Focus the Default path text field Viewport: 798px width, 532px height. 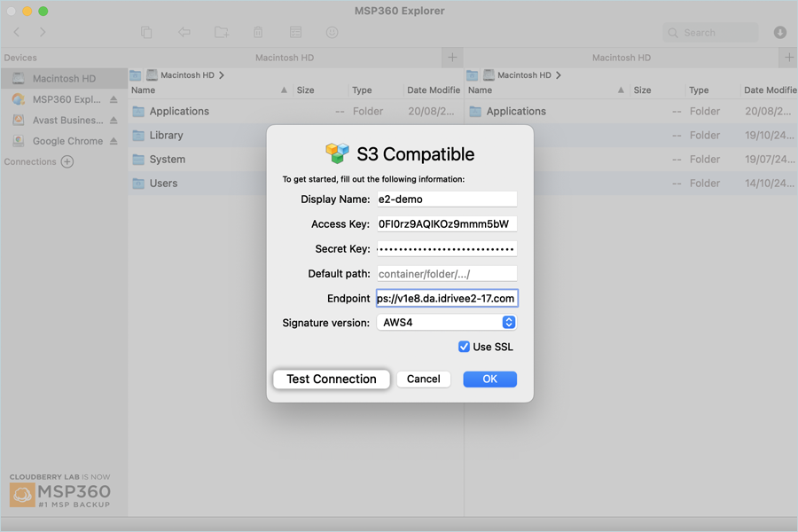[446, 274]
